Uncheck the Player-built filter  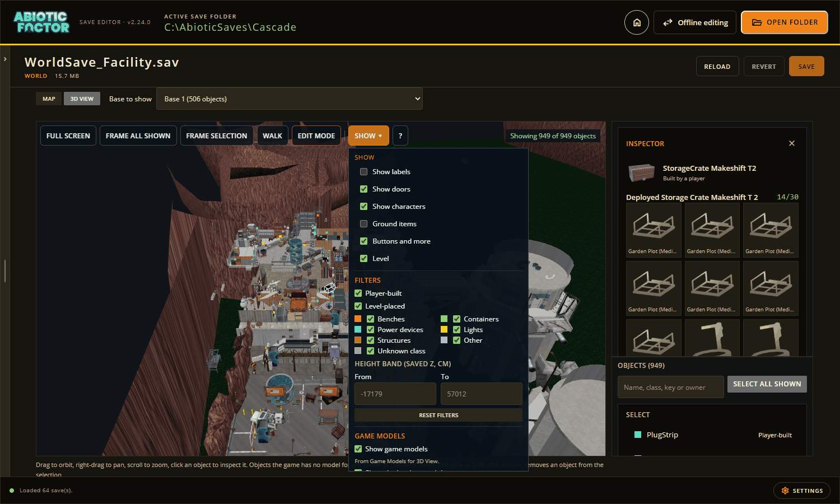358,293
